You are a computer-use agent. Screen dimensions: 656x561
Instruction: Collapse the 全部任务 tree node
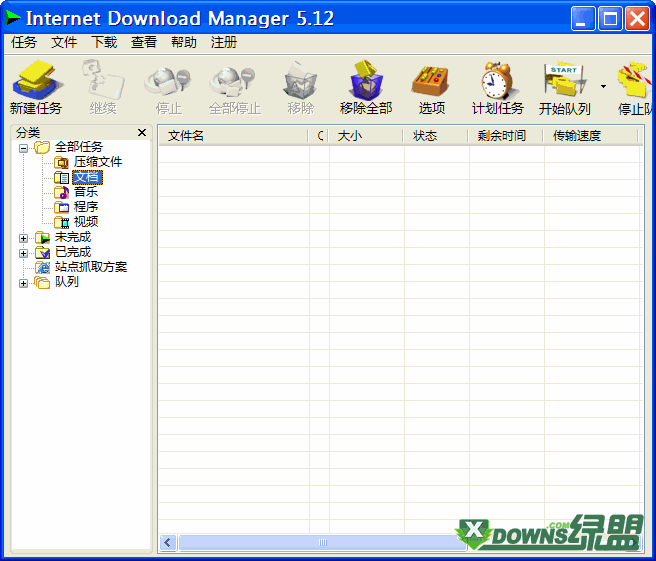(x=23, y=148)
